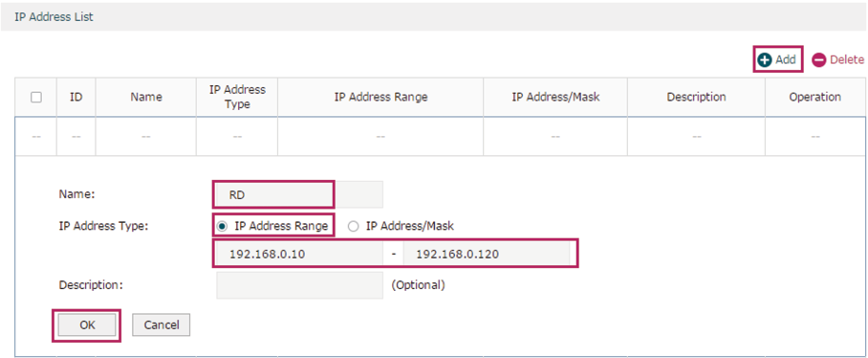This screenshot has height=358, width=868.
Task: Click the red Delete minus icon
Action: click(818, 60)
